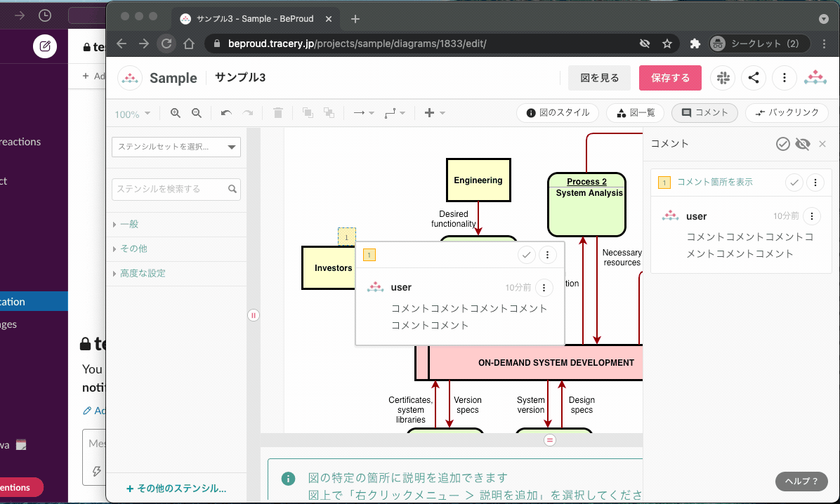Resolve the コメント箇所を表示 comment via its check circle

pos(794,182)
